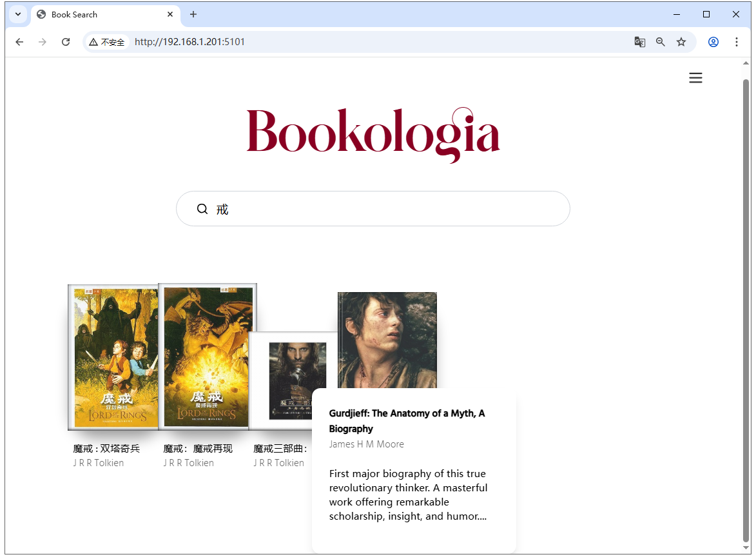Click the title 魔戒 : 双塔奇兵
This screenshot has height=559, width=756.
(x=106, y=449)
